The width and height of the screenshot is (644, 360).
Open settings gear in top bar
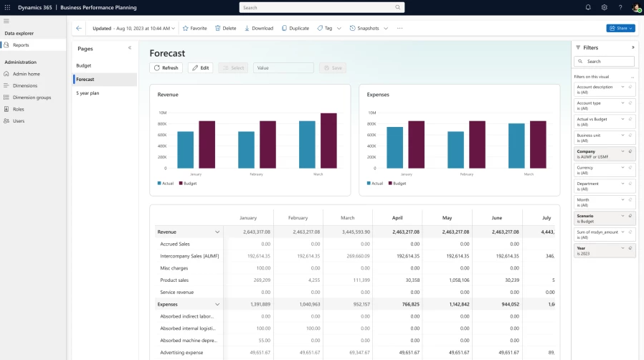(x=605, y=7)
